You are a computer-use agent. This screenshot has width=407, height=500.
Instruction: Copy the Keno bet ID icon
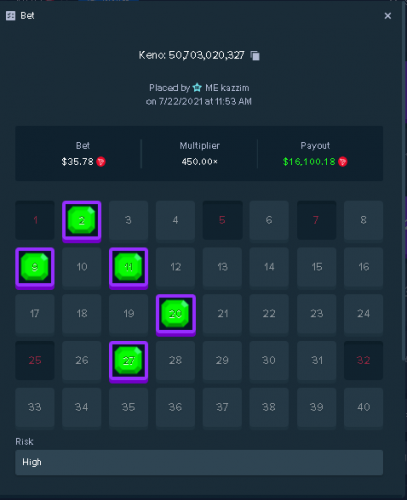tap(255, 56)
